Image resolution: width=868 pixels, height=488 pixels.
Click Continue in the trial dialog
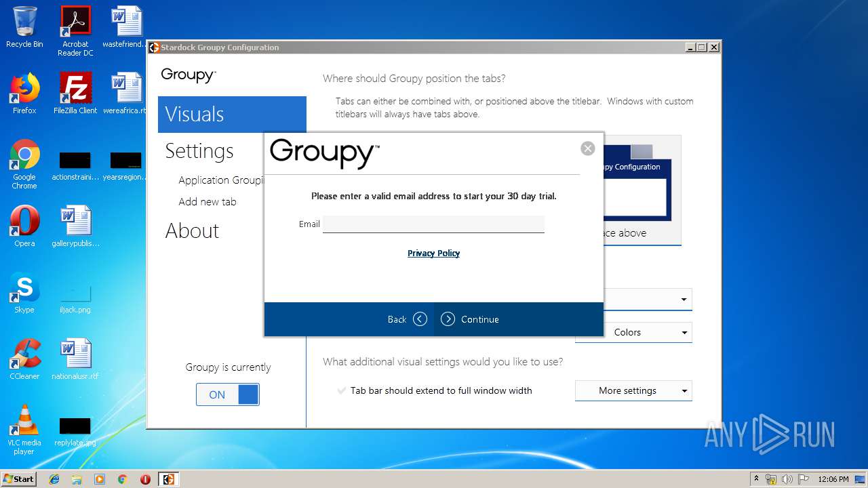(x=470, y=319)
